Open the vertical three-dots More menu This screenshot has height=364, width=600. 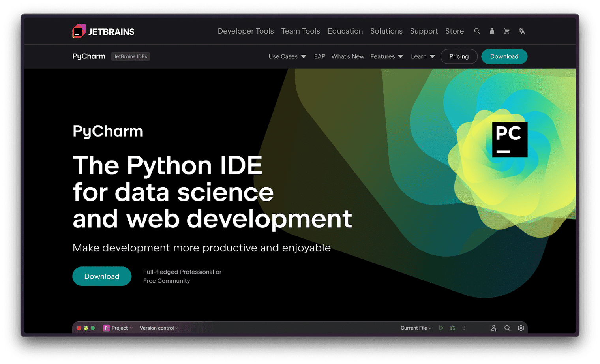(x=464, y=328)
